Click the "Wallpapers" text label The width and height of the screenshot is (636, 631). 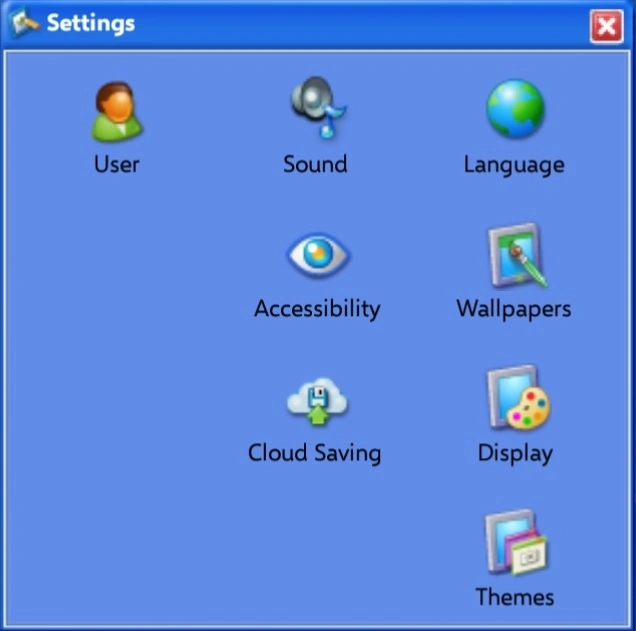[x=514, y=309]
